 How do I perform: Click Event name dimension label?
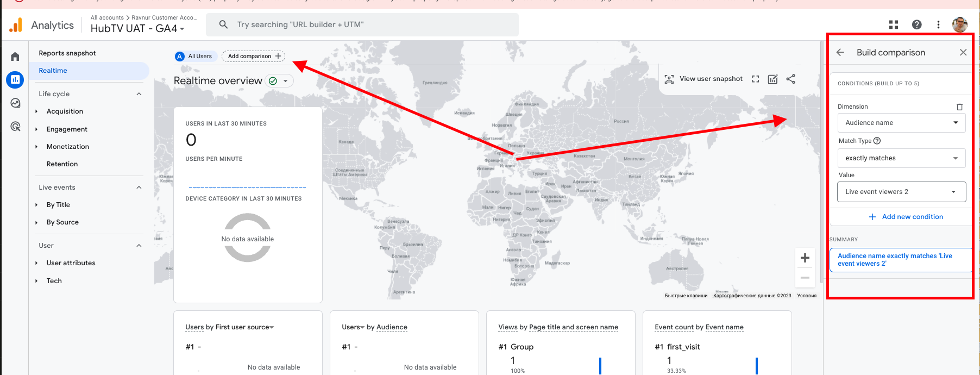click(x=725, y=327)
